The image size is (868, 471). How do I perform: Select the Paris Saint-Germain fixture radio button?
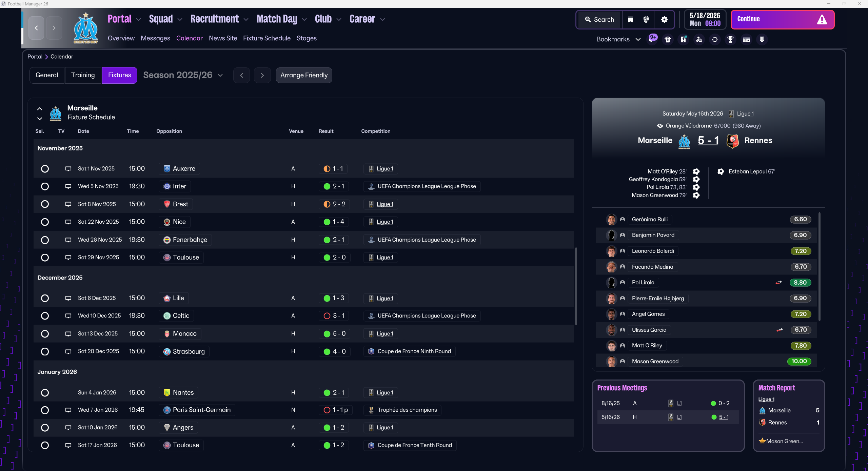click(45, 410)
